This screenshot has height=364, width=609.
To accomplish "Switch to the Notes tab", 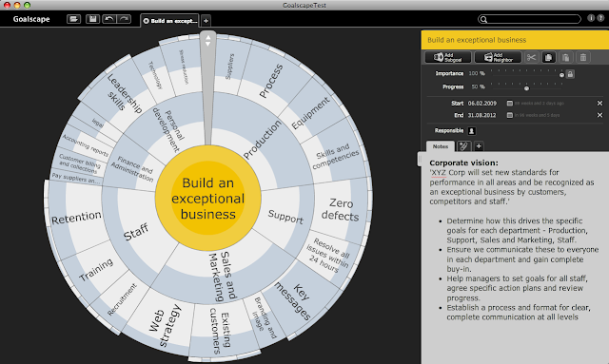I will coord(441,146).
